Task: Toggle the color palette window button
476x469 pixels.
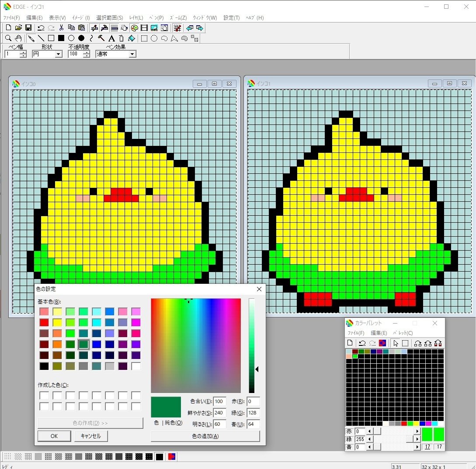Action: point(134,28)
